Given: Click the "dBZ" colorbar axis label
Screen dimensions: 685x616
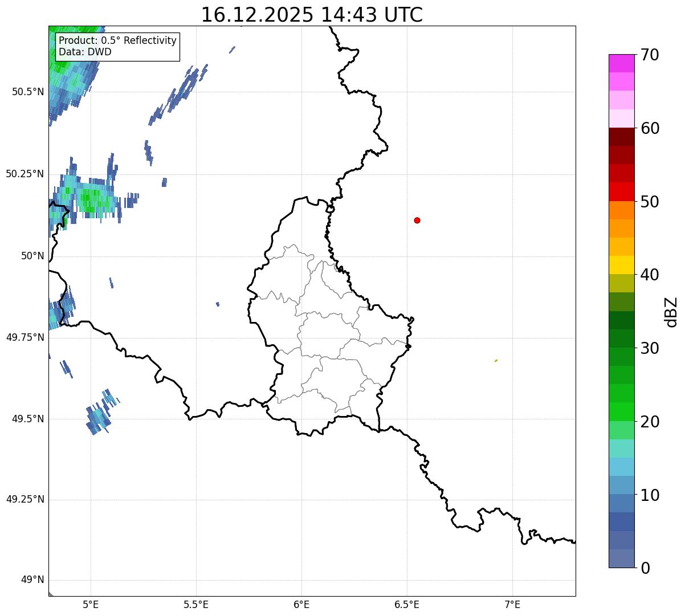Looking at the screenshot, I should 671,311.
